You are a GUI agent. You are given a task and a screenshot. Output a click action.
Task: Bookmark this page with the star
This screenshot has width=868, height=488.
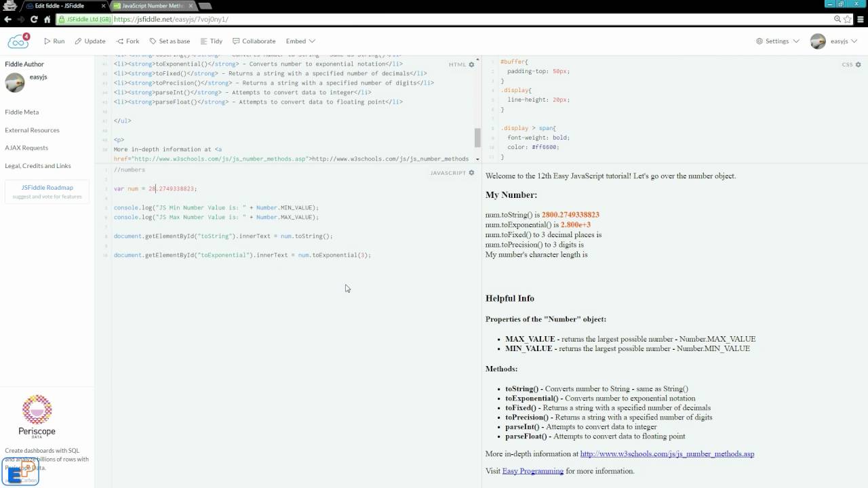pos(848,19)
